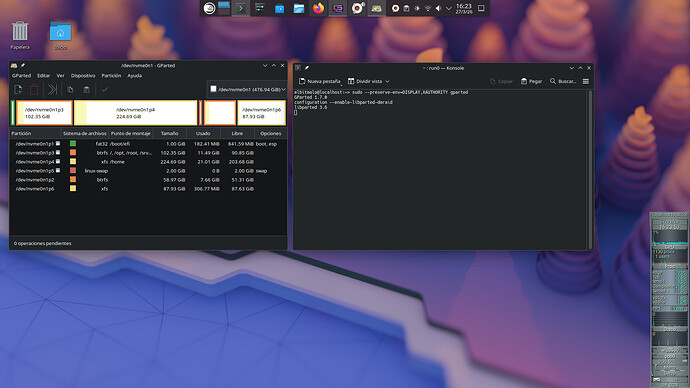
Task: Open the Partición menu
Action: [111, 76]
